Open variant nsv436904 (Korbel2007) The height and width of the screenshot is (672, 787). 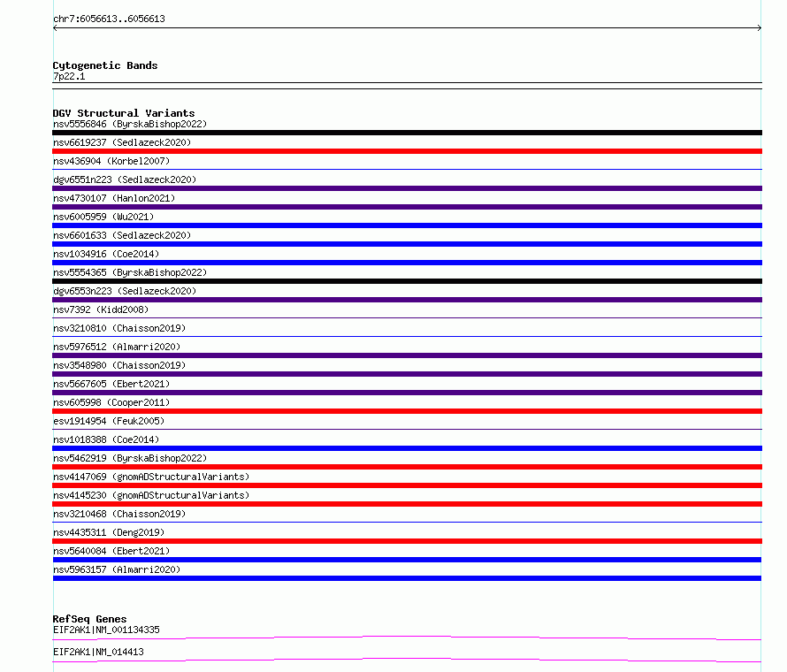(x=111, y=161)
